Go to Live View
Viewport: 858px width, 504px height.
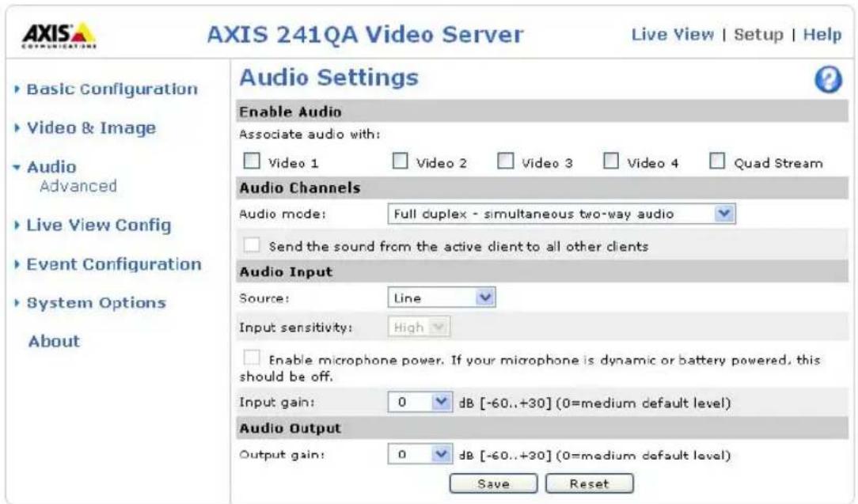[673, 35]
